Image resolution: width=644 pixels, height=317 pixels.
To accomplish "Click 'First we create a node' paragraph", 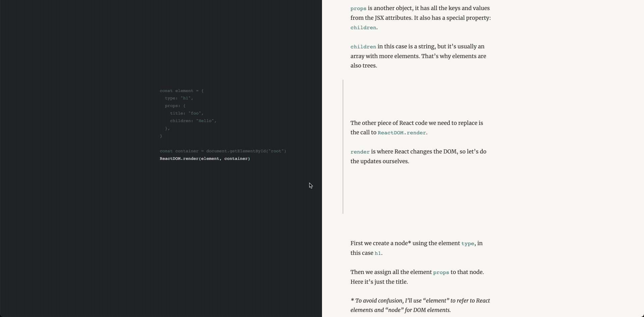I will (x=416, y=248).
